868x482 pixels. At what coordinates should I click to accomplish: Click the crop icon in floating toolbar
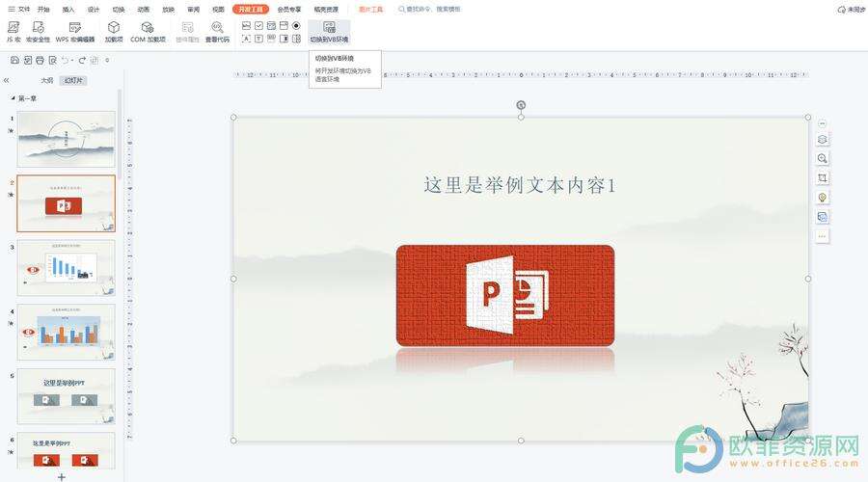(822, 177)
